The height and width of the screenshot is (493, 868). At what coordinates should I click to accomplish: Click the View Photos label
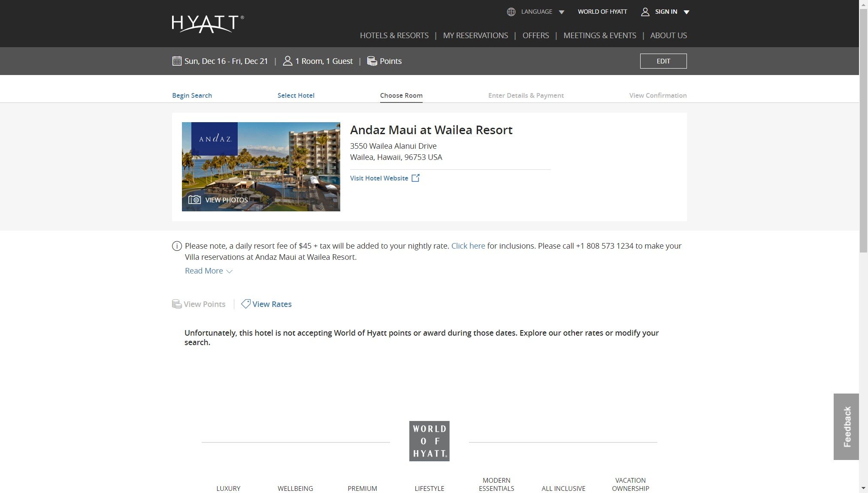coord(226,200)
